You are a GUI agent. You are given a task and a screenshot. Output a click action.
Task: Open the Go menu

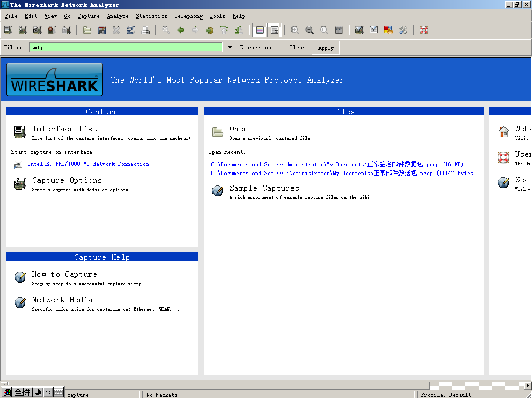(x=67, y=16)
